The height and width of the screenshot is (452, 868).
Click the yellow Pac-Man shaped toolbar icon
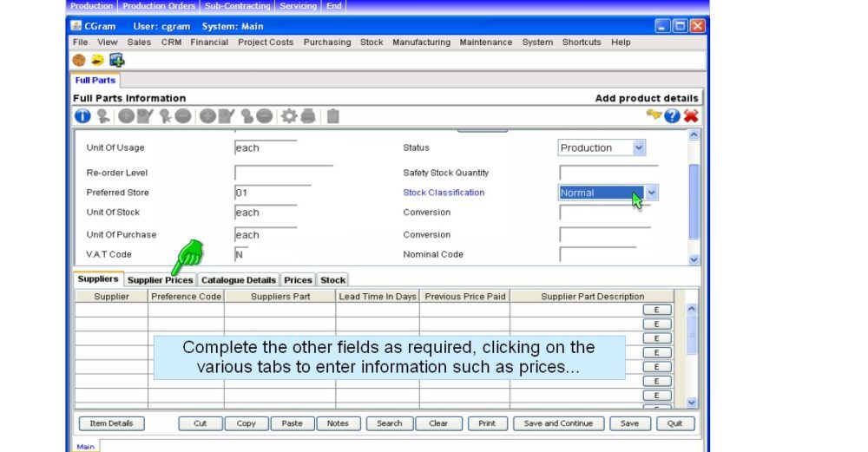click(x=97, y=60)
